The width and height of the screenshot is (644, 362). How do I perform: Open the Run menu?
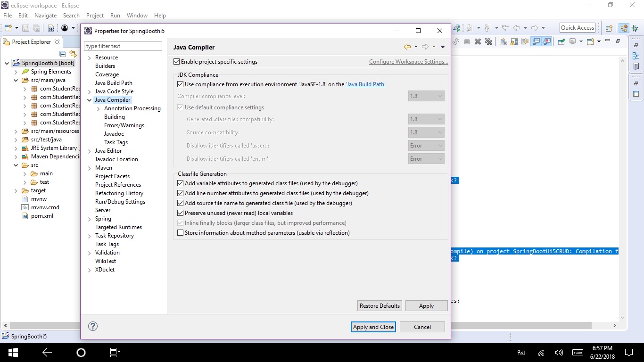(115, 16)
